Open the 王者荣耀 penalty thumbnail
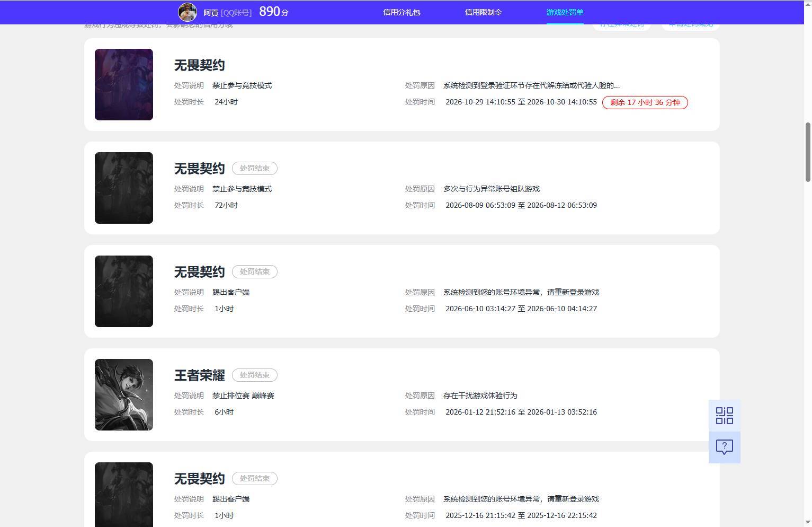This screenshot has height=527, width=812. (x=124, y=394)
